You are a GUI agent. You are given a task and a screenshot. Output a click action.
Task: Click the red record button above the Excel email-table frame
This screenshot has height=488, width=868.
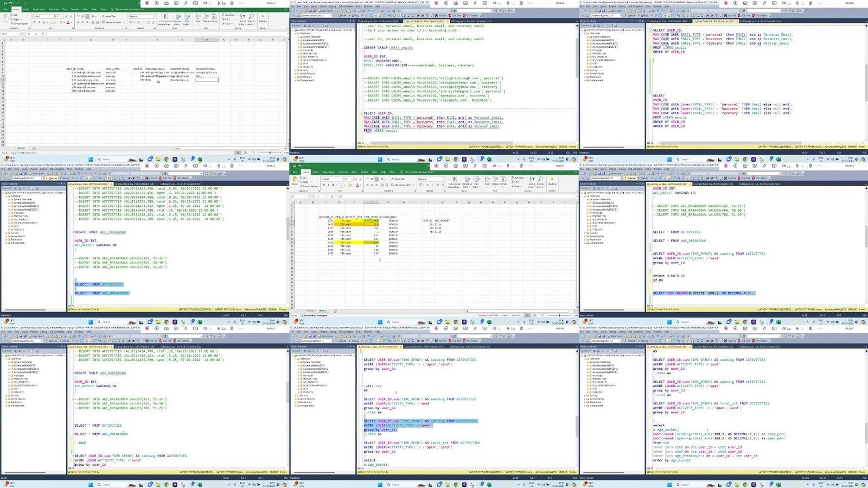click(x=147, y=3)
